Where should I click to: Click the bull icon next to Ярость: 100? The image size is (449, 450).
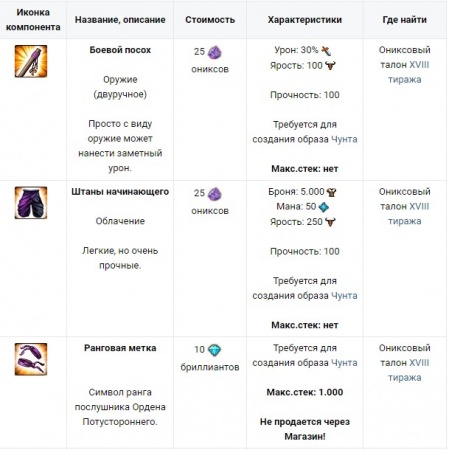click(x=330, y=66)
